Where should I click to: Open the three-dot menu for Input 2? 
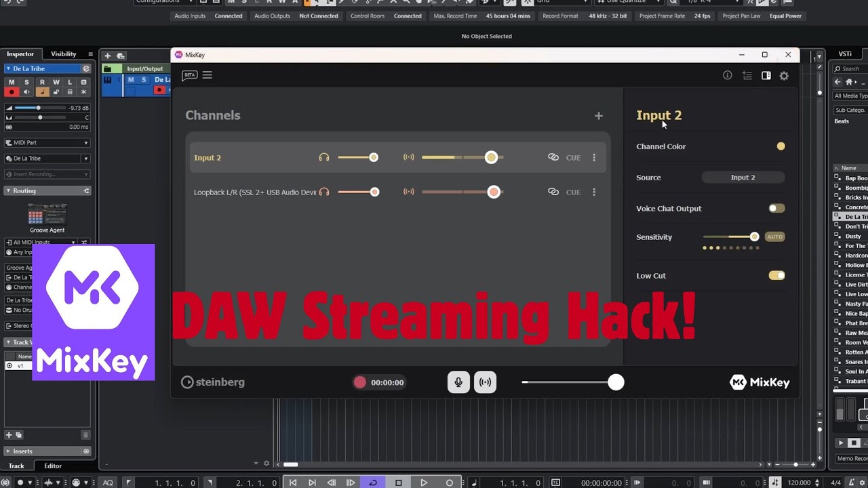click(594, 157)
